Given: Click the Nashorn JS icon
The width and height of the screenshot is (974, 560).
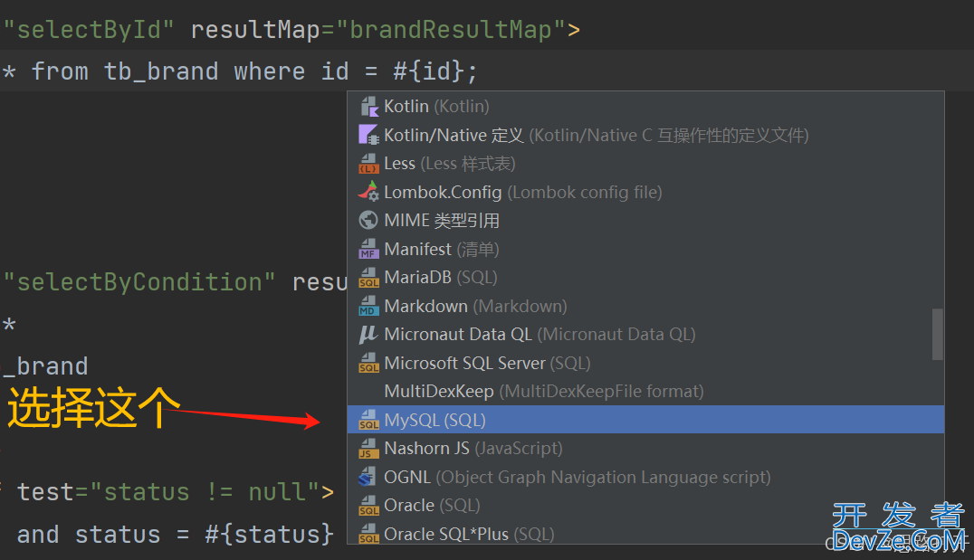Looking at the screenshot, I should 369,448.
